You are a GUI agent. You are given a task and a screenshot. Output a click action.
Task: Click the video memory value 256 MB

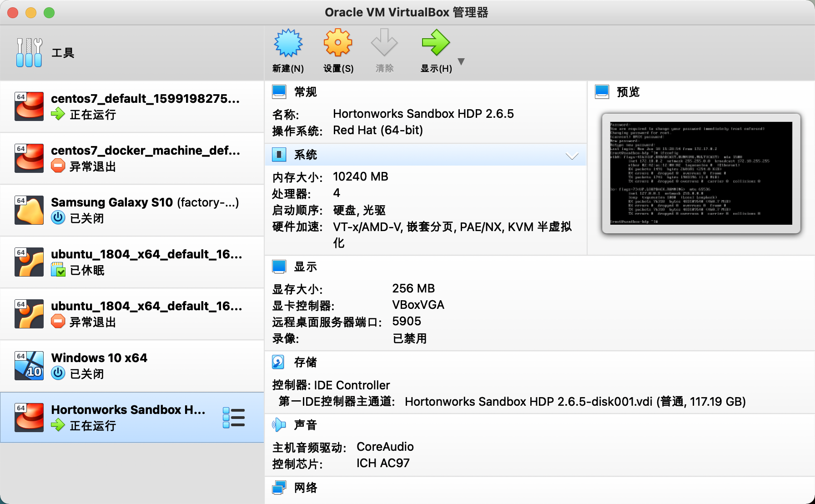click(413, 288)
